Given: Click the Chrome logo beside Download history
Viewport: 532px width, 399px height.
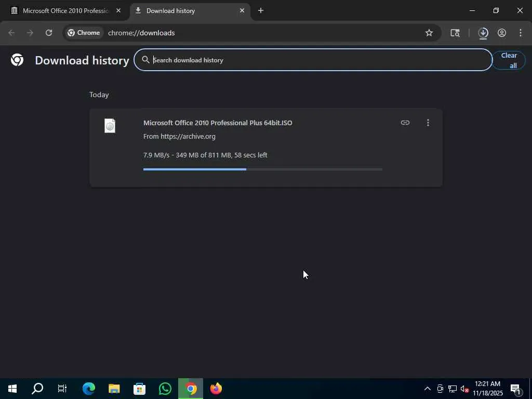Looking at the screenshot, I should click(x=17, y=60).
